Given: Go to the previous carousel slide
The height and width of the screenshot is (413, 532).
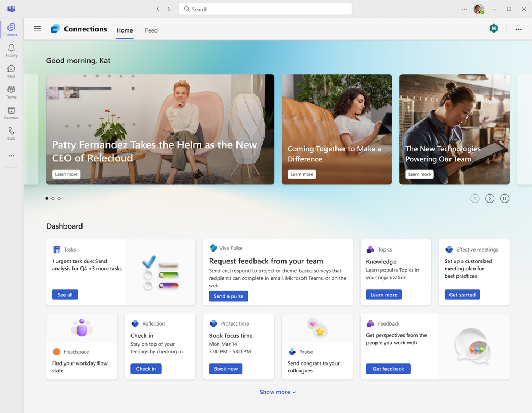Looking at the screenshot, I should coord(474,198).
